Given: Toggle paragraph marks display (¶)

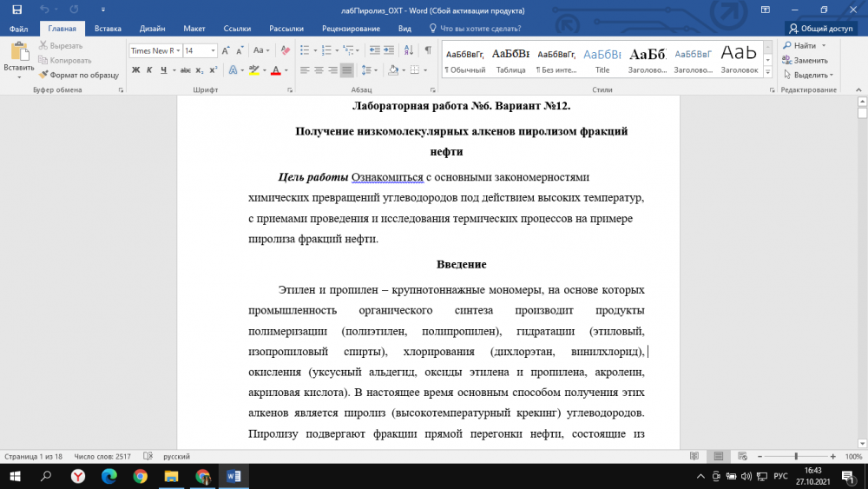Looking at the screenshot, I should pos(429,50).
